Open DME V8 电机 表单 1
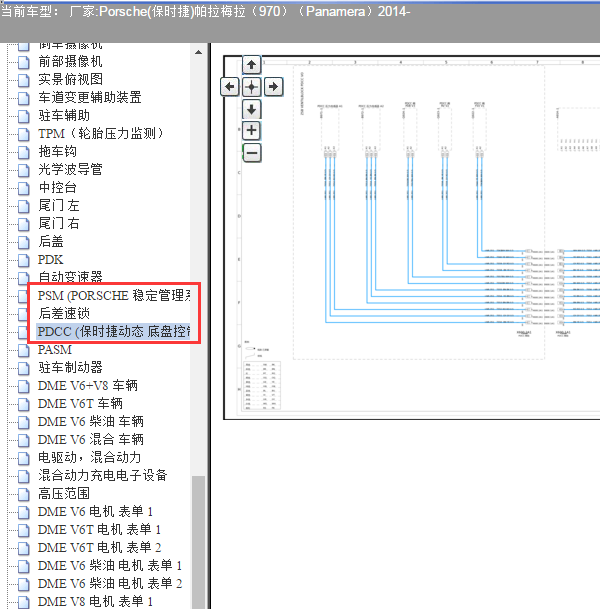Viewport: 600px width, 609px height. pos(96,602)
